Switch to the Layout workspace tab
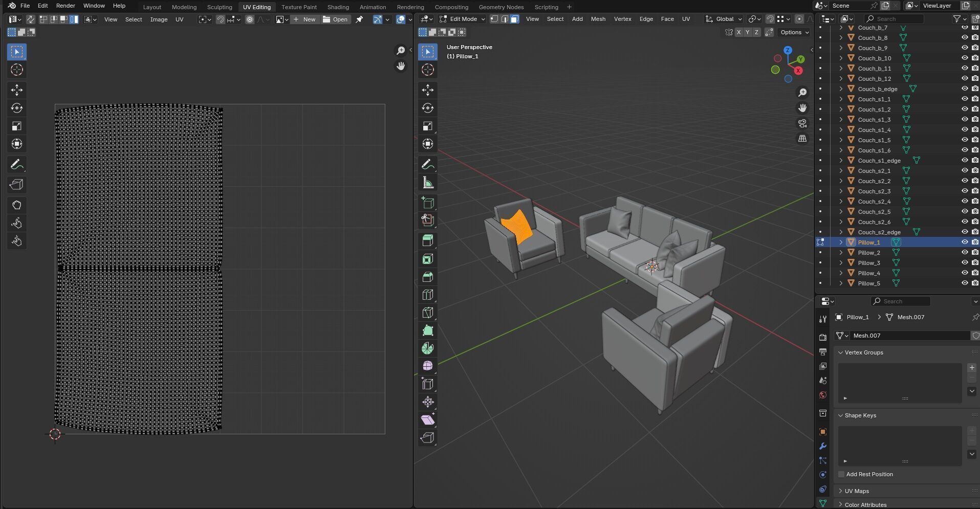Screen dimensions: 980x509 [x=152, y=7]
